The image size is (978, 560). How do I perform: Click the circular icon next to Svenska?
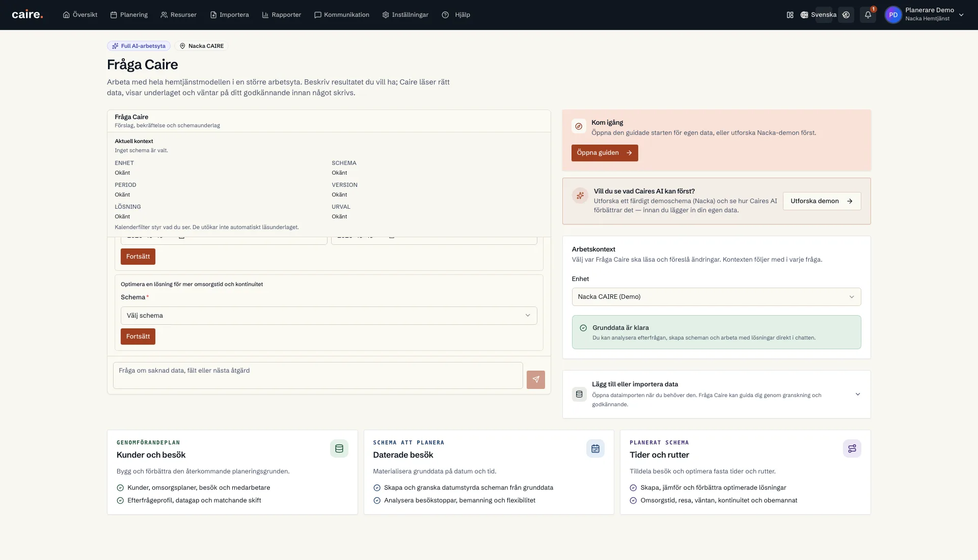(846, 15)
